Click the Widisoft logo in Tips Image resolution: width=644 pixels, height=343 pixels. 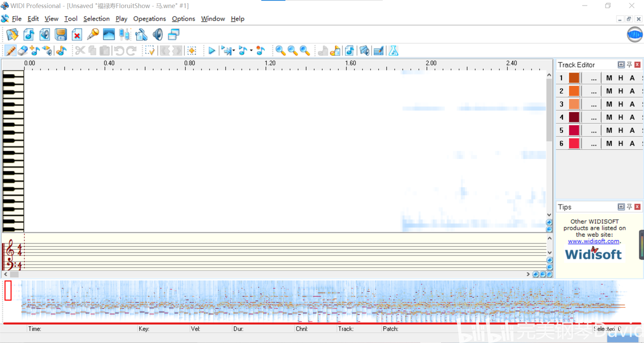point(593,254)
